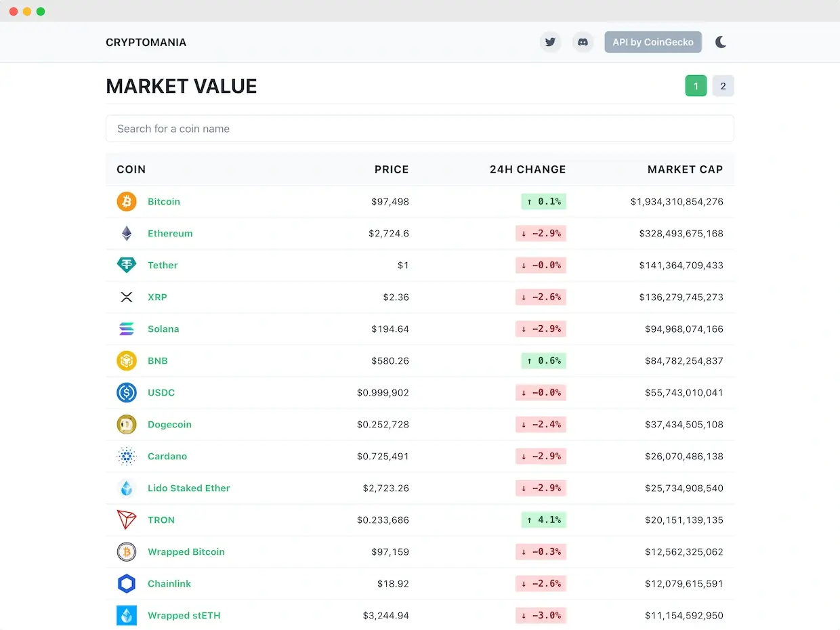The image size is (840, 630).
Task: Click the MARKET CAP column header
Action: pyautogui.click(x=685, y=169)
